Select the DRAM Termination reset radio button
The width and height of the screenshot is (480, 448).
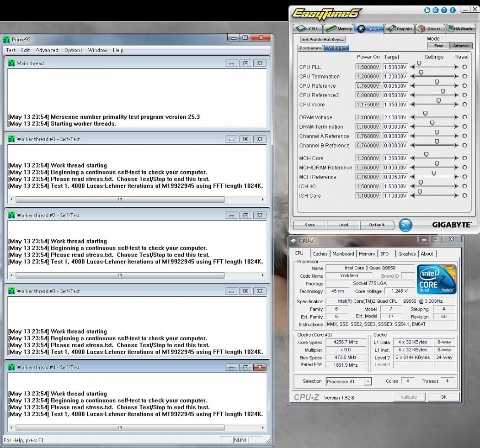tap(465, 126)
